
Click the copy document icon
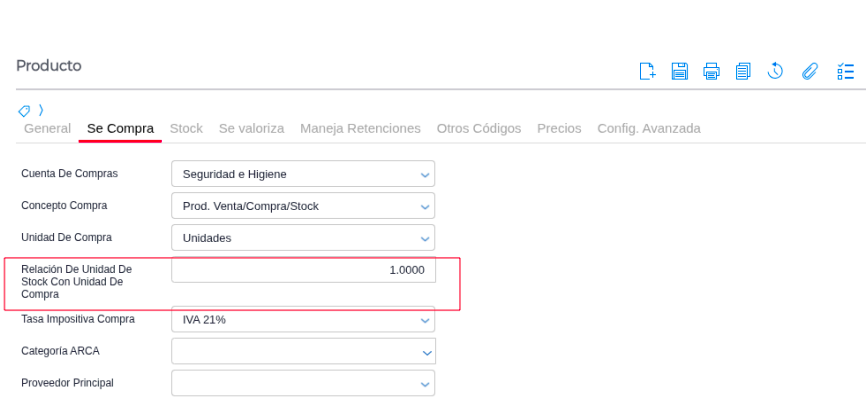coord(743,71)
